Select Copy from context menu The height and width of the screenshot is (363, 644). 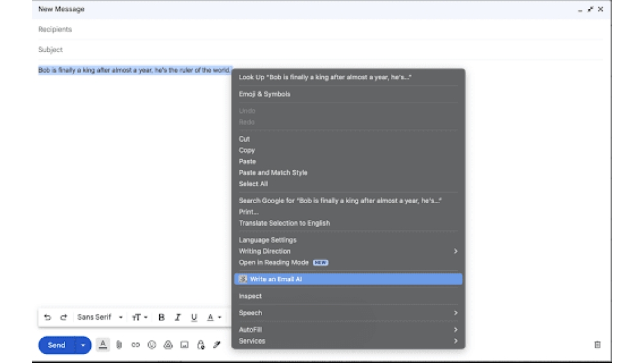[x=348, y=150]
